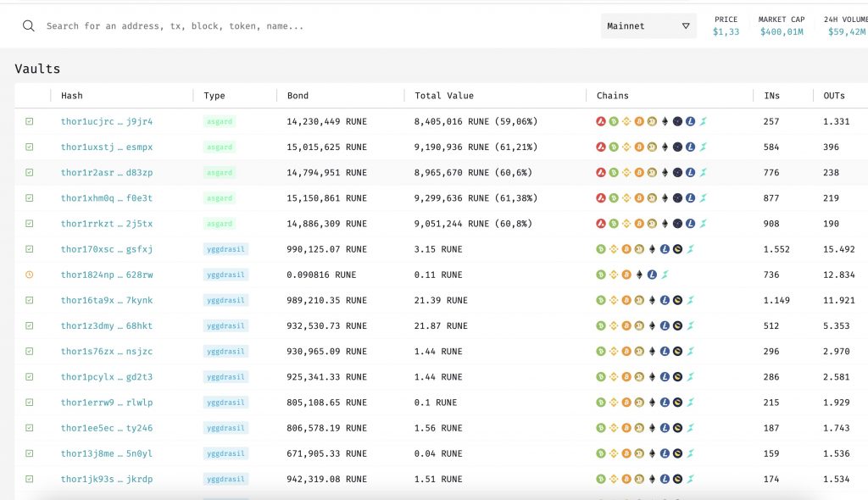Click bond value 14,230,449 RUNE
The height and width of the screenshot is (500, 868).
click(326, 121)
